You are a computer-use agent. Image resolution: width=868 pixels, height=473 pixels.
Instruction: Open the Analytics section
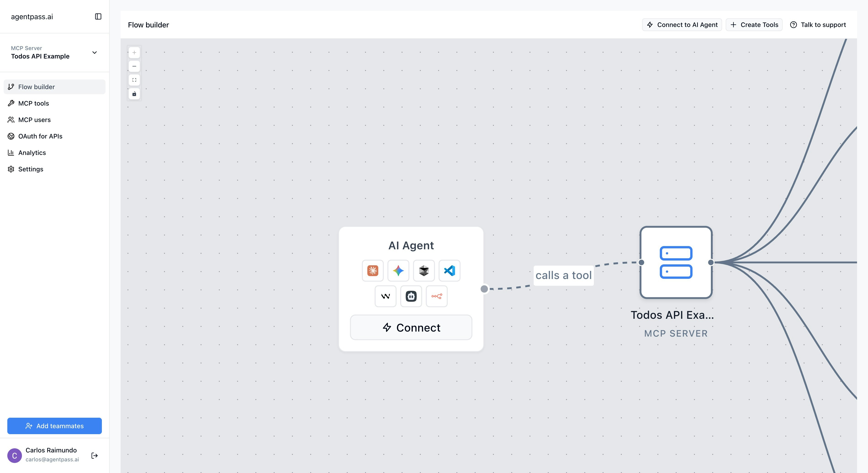coord(32,153)
